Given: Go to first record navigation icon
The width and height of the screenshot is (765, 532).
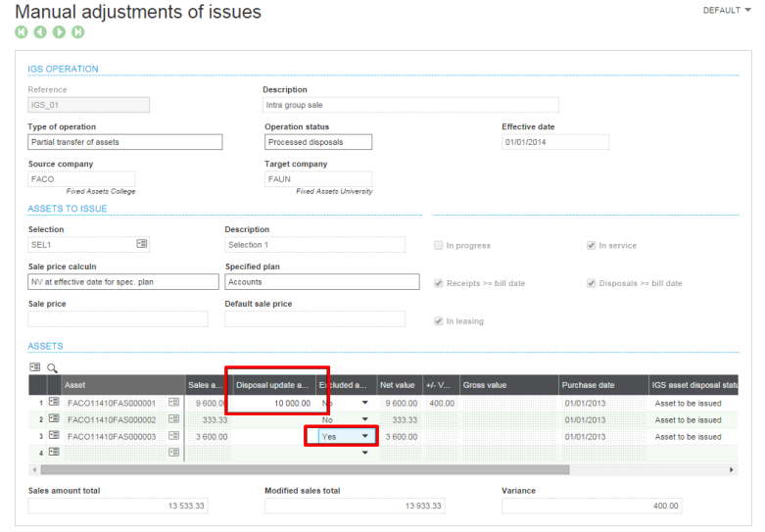Looking at the screenshot, I should tap(21, 32).
